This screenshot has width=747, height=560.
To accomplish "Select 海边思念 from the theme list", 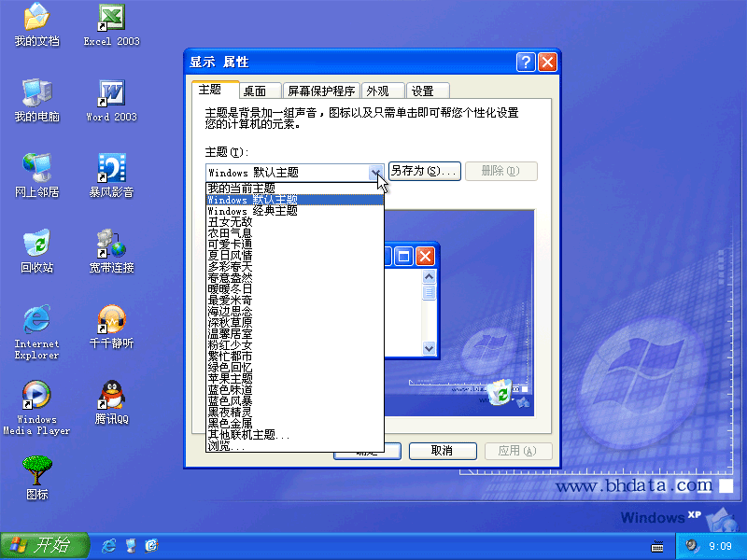I will coord(295,312).
